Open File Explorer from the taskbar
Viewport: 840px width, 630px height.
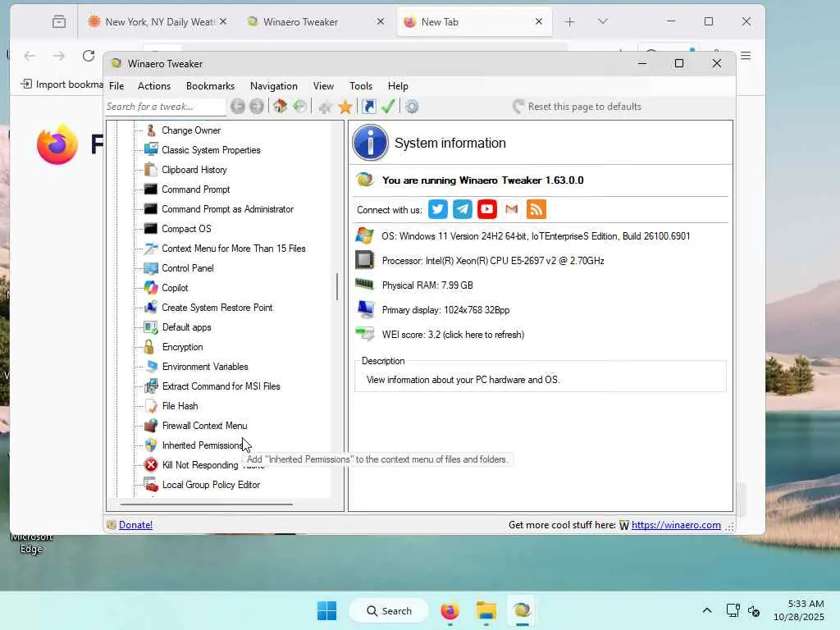tap(486, 610)
